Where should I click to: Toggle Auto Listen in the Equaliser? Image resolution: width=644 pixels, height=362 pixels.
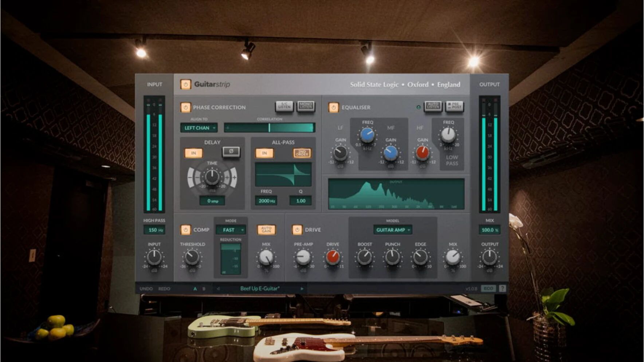point(433,106)
